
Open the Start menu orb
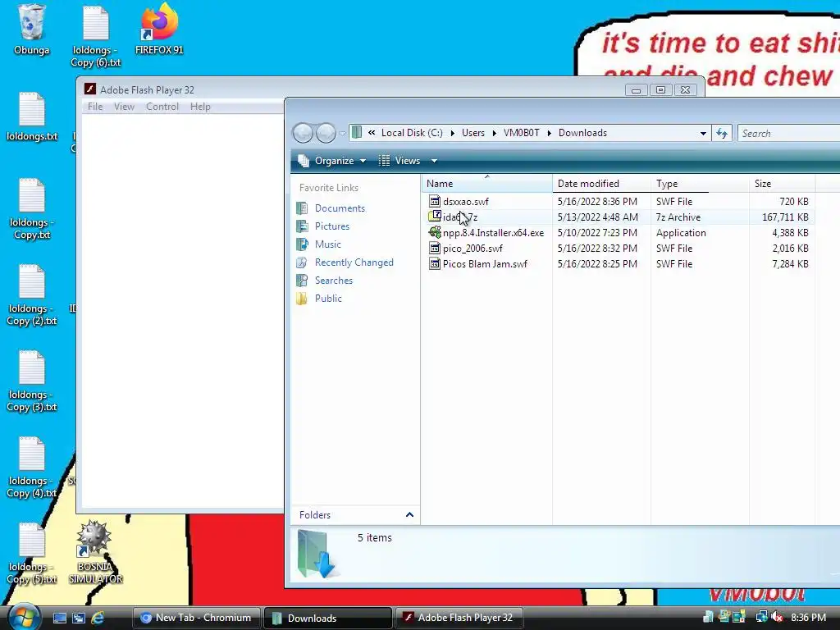[22, 617]
